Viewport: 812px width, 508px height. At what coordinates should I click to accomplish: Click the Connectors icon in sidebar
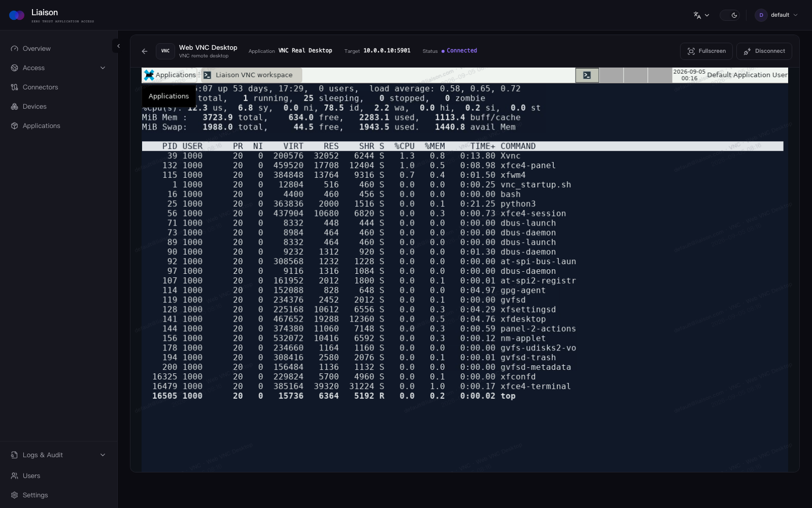pos(14,87)
